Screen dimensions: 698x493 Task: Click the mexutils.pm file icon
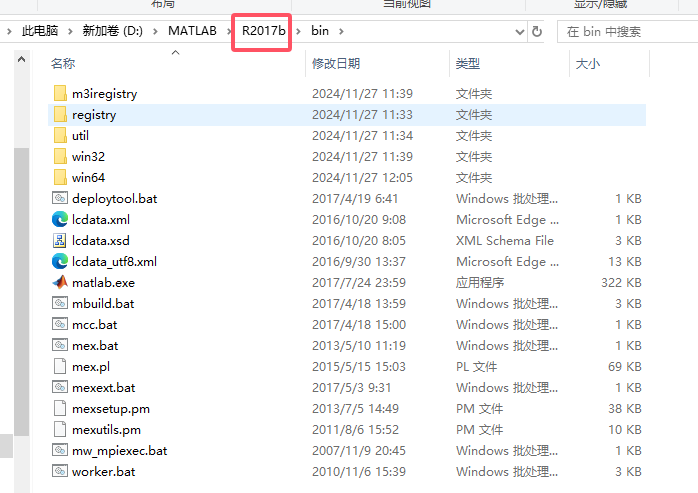point(60,429)
